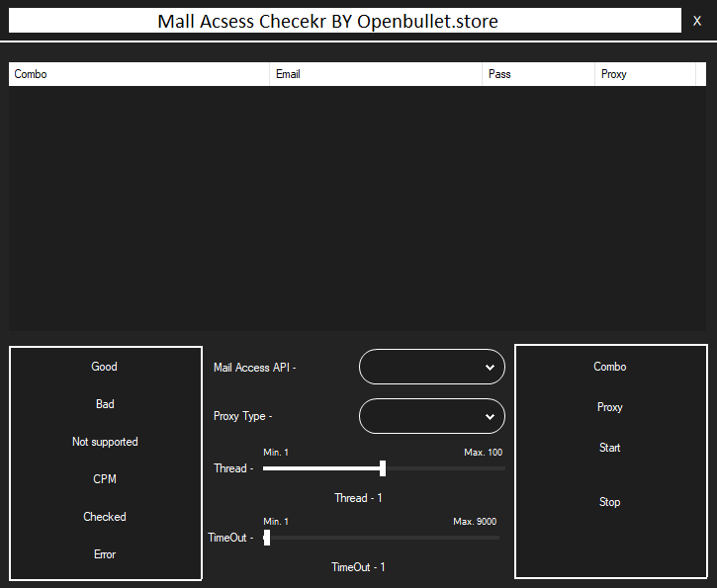717x588 pixels.
Task: Load proxies with the Proxy button
Action: click(609, 407)
